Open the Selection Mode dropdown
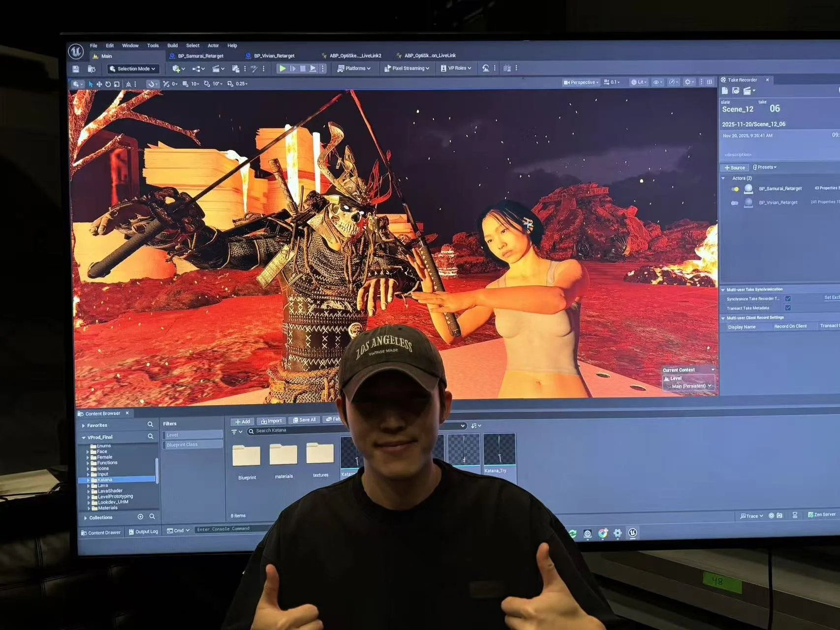Viewport: 840px width, 630px height. (x=133, y=69)
